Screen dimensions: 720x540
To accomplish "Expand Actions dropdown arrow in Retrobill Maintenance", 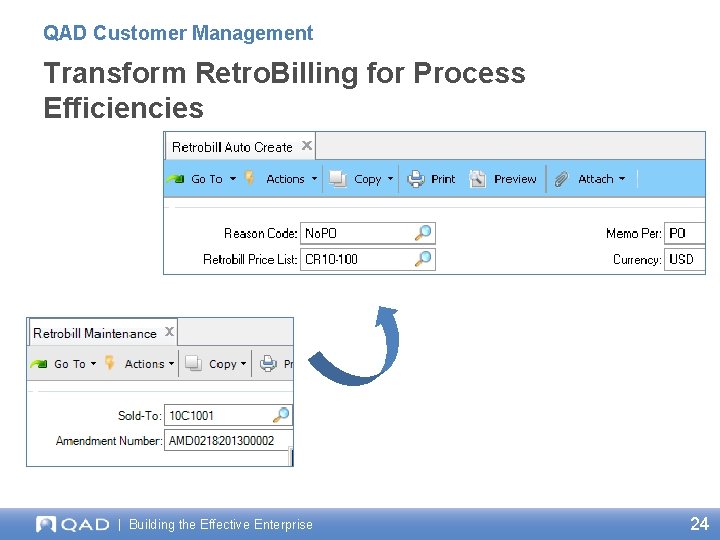I will [x=171, y=364].
